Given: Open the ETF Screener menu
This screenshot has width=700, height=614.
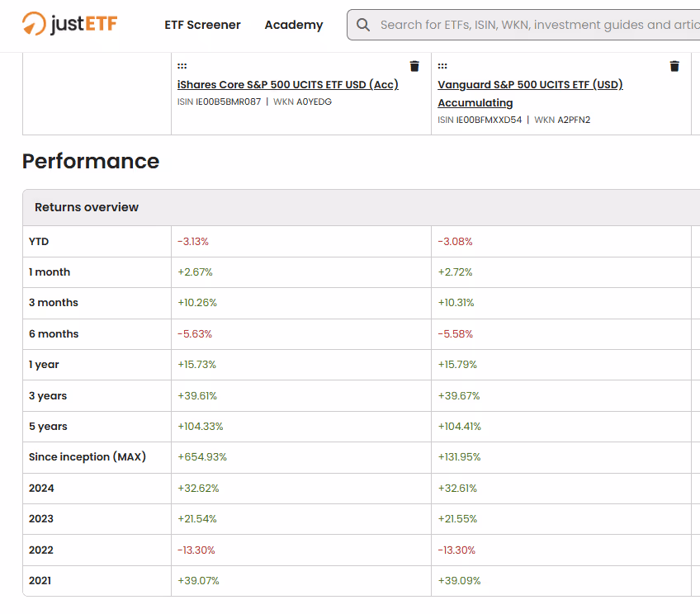Looking at the screenshot, I should tap(202, 25).
